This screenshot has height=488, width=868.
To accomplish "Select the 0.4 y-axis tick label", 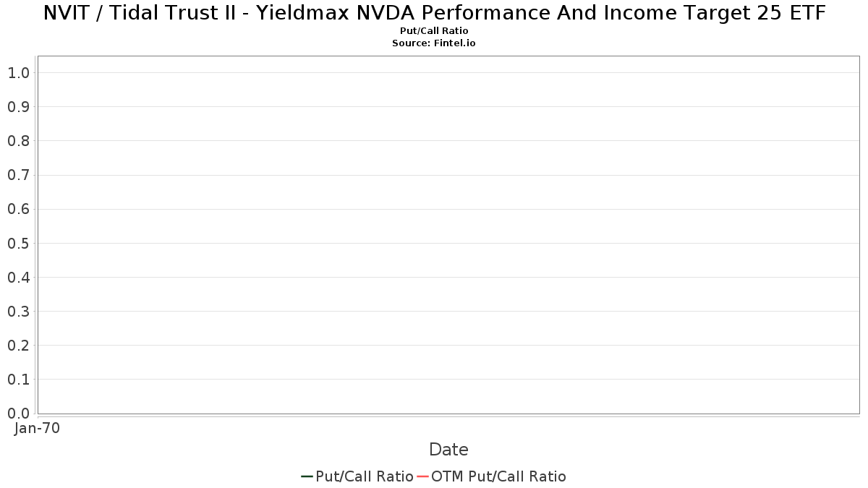I will click(18, 278).
